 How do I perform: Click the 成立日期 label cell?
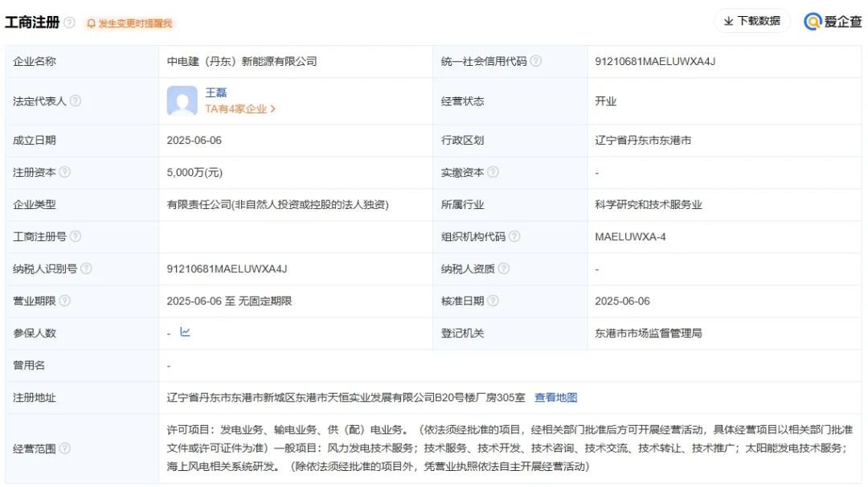pos(82,141)
